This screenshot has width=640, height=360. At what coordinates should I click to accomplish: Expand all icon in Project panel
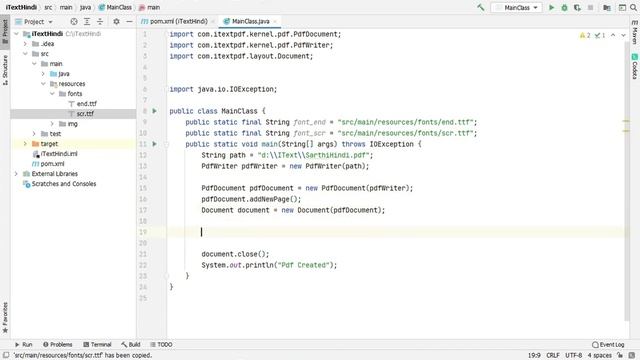[87, 21]
